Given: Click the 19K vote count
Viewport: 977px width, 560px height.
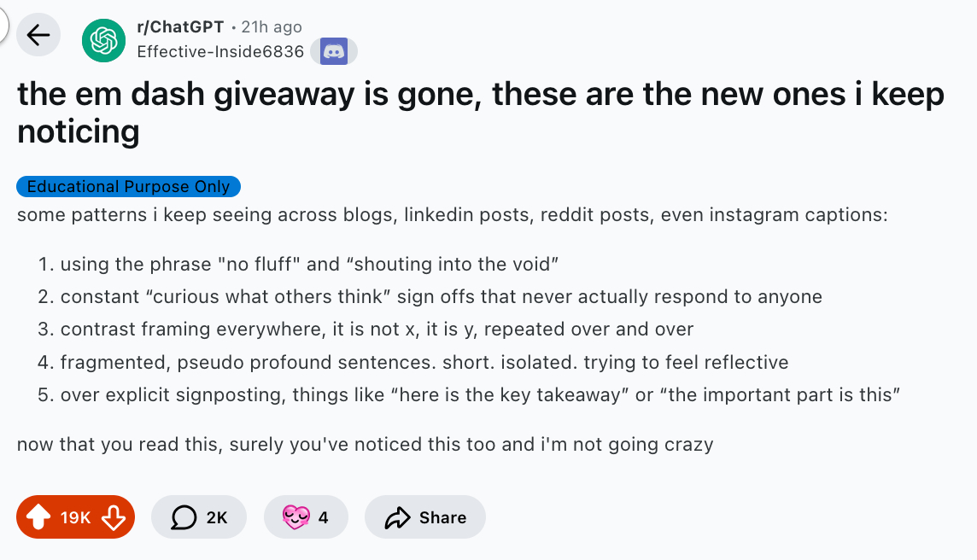Looking at the screenshot, I should [75, 517].
